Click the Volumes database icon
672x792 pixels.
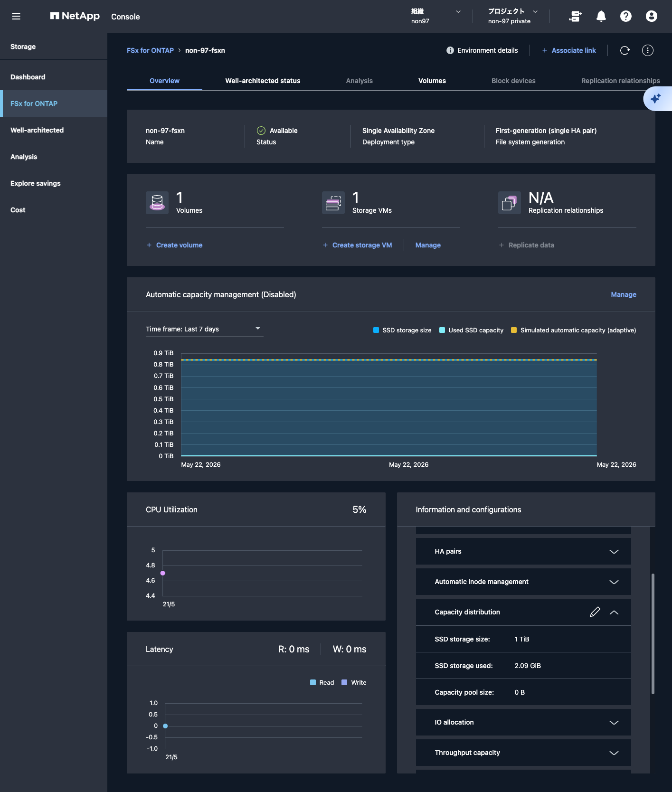click(x=157, y=203)
